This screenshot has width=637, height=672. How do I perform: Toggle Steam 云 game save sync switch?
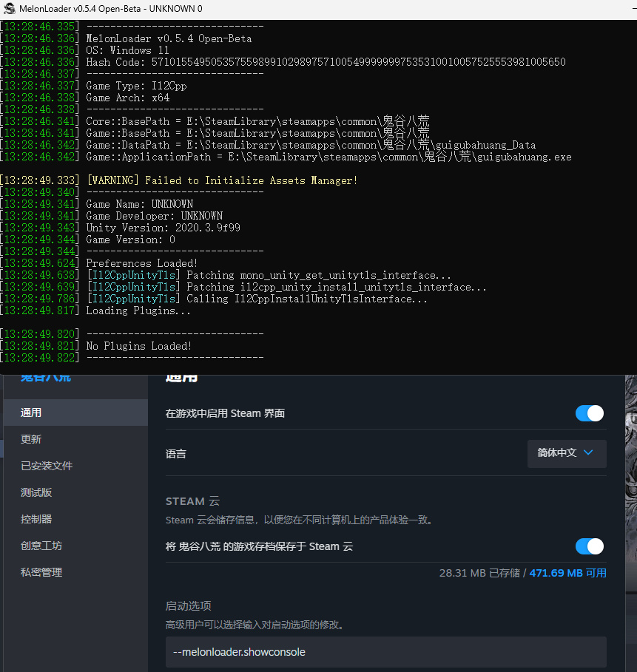[590, 546]
